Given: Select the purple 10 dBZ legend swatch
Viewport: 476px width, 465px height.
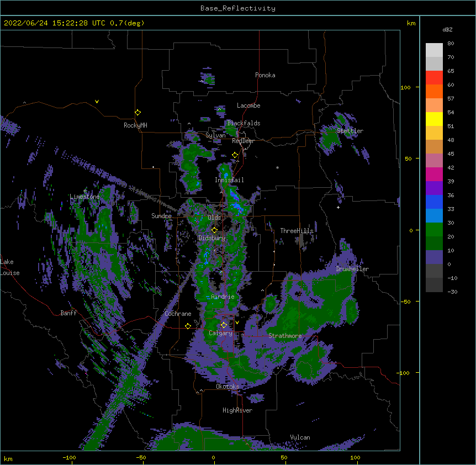Looking at the screenshot, I should point(434,257).
